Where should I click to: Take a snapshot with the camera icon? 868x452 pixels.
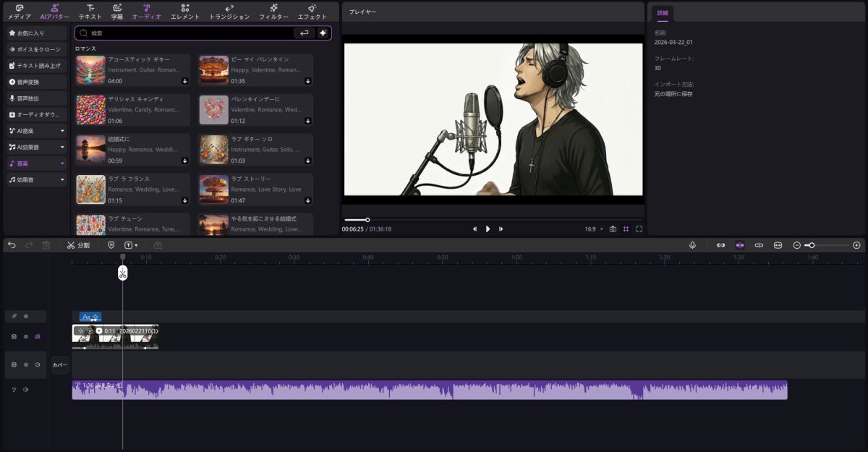point(613,229)
